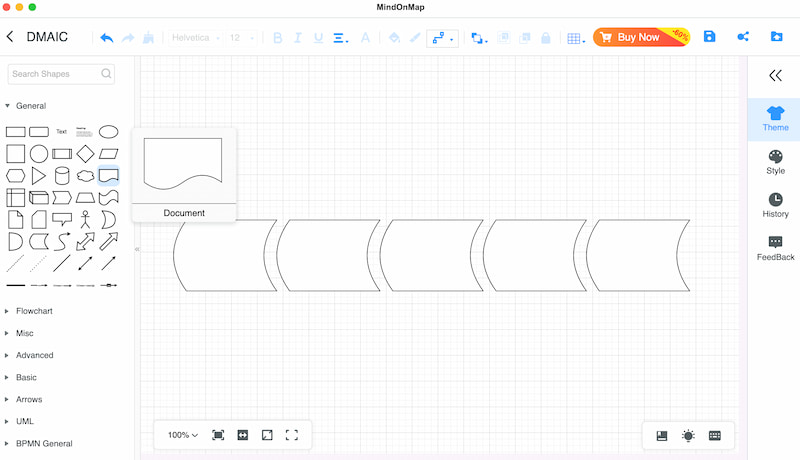Toggle fullscreen mode at bottom bar
800x460 pixels.
pos(292,435)
